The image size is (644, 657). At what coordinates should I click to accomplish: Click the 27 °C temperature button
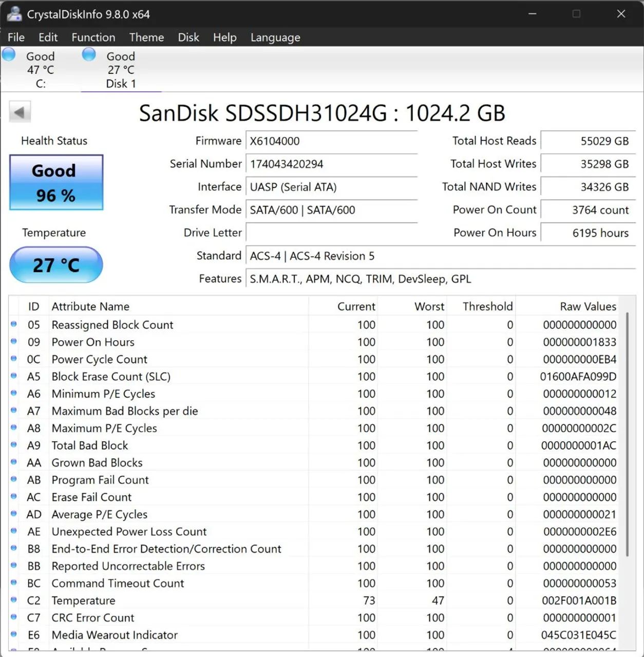pos(56,265)
